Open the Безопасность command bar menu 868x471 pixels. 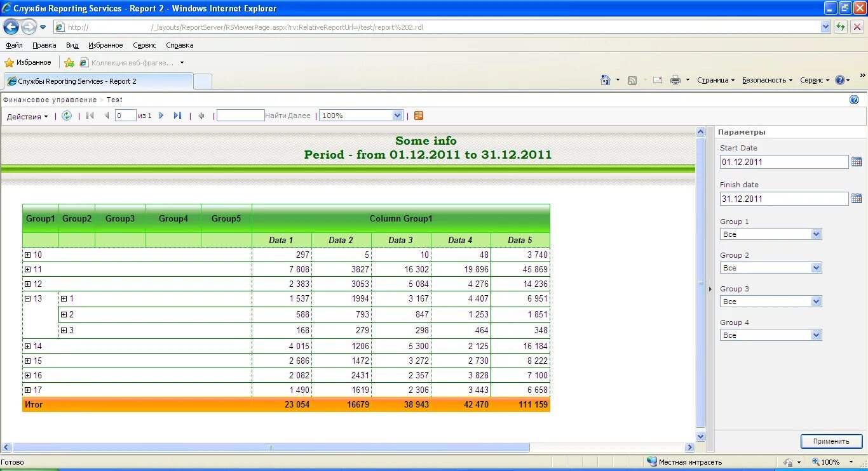click(768, 80)
